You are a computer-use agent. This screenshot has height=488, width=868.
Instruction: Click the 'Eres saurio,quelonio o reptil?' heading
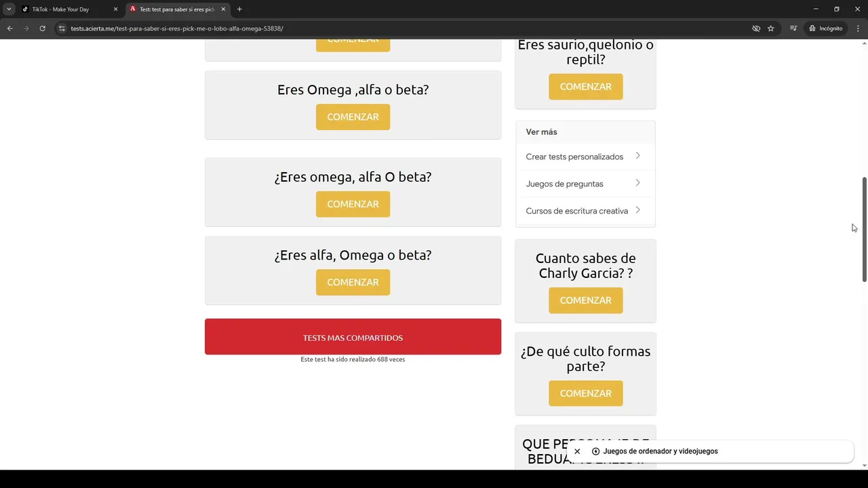point(586,52)
